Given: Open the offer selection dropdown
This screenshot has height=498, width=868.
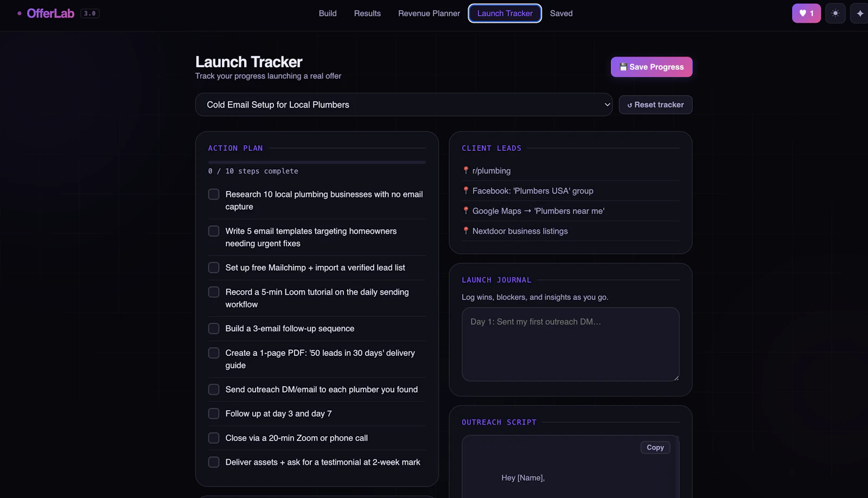Looking at the screenshot, I should tap(404, 105).
